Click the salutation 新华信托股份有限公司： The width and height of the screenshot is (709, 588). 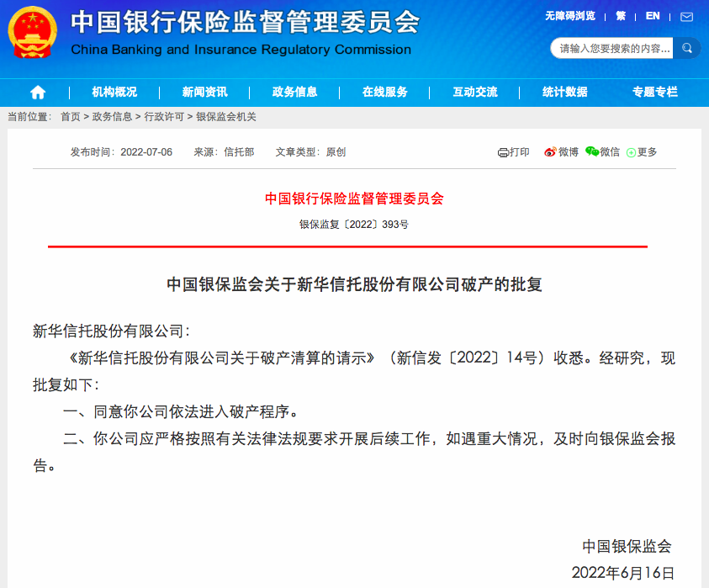111,331
